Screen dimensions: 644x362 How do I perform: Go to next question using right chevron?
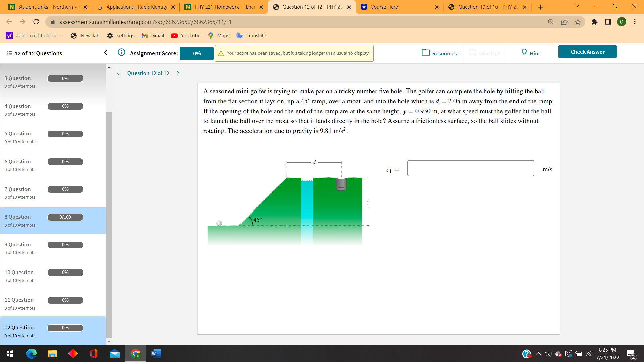click(x=178, y=73)
